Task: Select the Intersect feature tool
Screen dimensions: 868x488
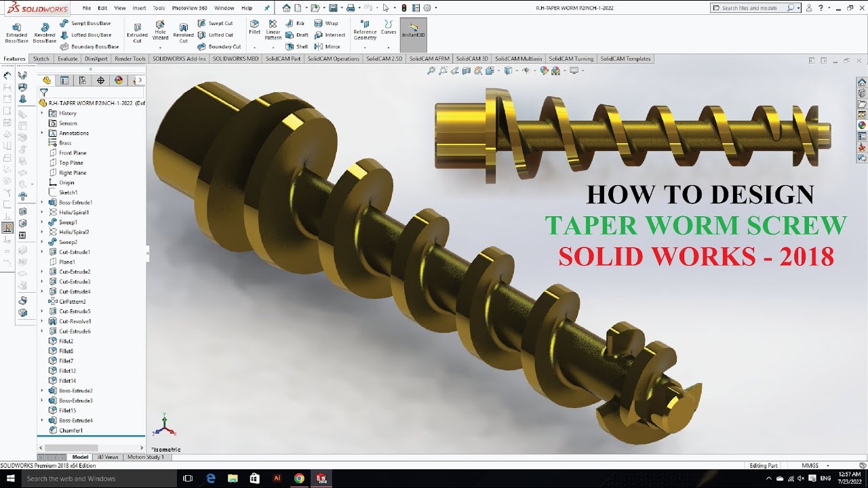Action: pos(330,35)
